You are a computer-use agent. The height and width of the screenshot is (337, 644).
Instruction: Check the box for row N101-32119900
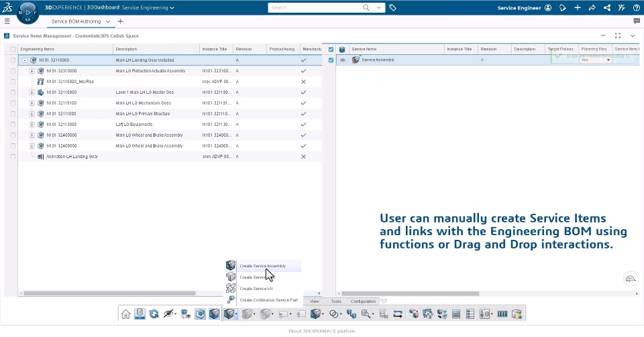pyautogui.click(x=13, y=92)
